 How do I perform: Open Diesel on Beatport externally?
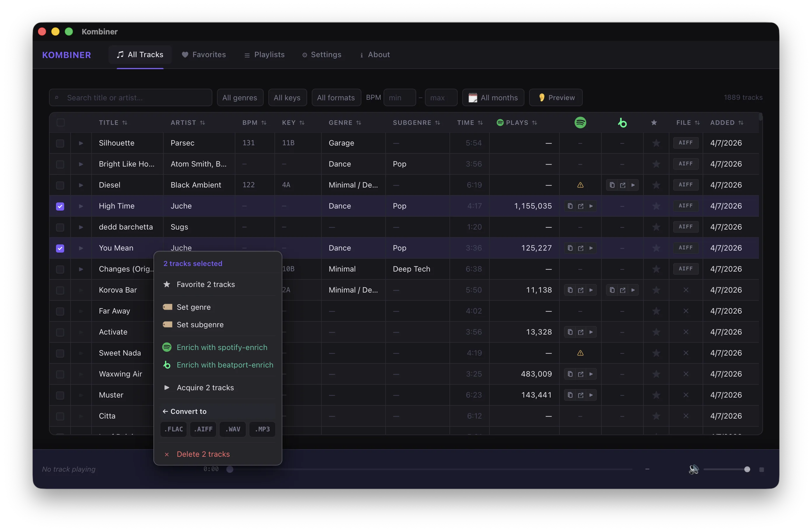click(x=622, y=185)
